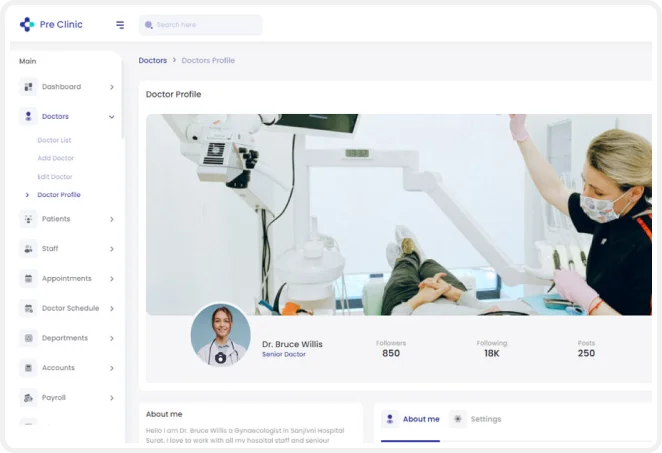This screenshot has height=453, width=662.
Task: Click the Settings tab gear icon
Action: coord(458,419)
